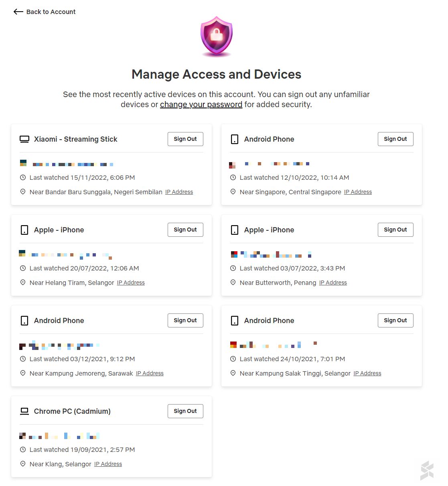This screenshot has height=486, width=448.
Task: Click the pink security shield icon
Action: [x=217, y=36]
